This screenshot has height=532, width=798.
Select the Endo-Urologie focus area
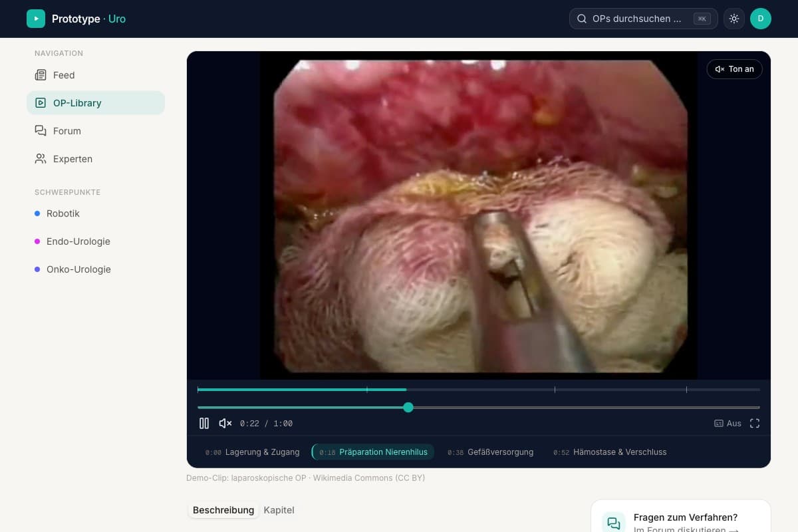tap(96, 241)
